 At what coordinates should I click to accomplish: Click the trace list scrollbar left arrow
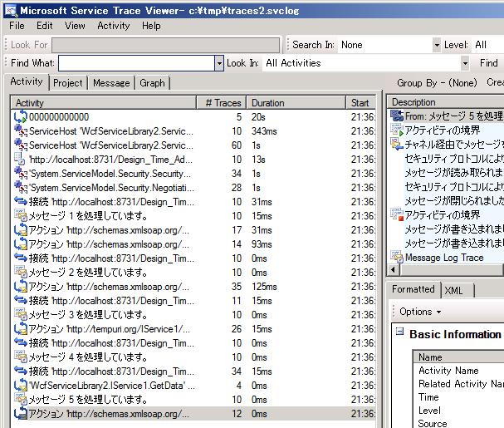click(x=394, y=269)
